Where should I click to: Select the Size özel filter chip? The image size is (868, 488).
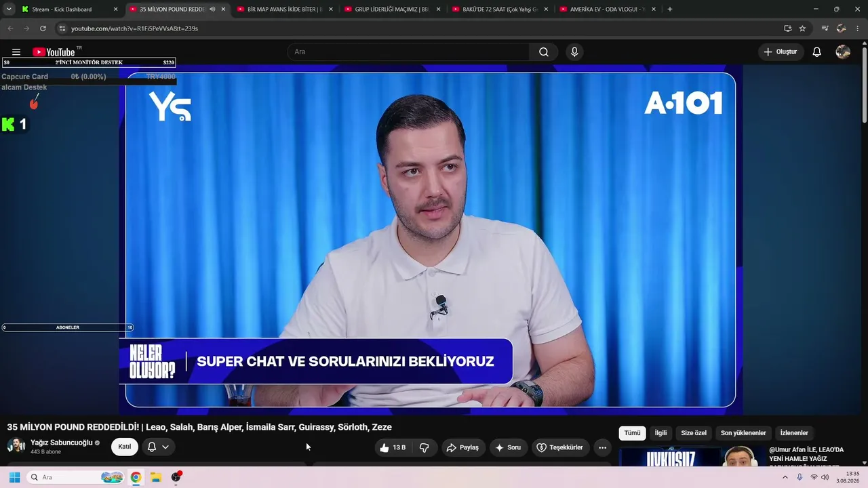point(694,433)
